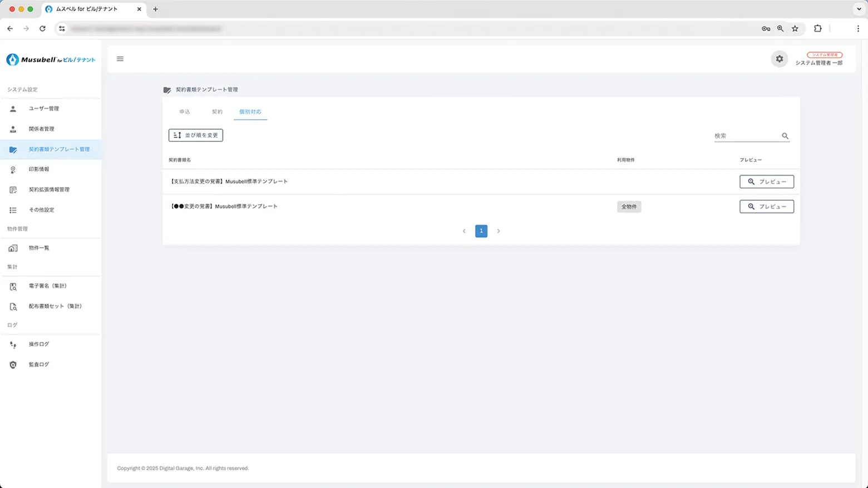Open 操作ログ in the sidebar
Screen dimensions: 868x488
pyautogui.click(x=39, y=344)
